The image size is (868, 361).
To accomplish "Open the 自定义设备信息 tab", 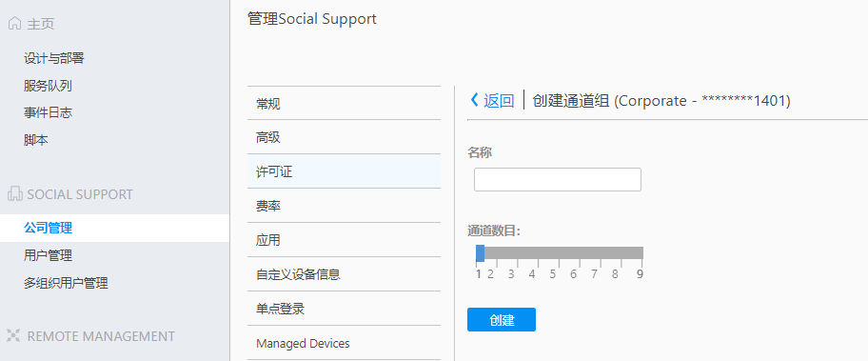I will pos(344,274).
